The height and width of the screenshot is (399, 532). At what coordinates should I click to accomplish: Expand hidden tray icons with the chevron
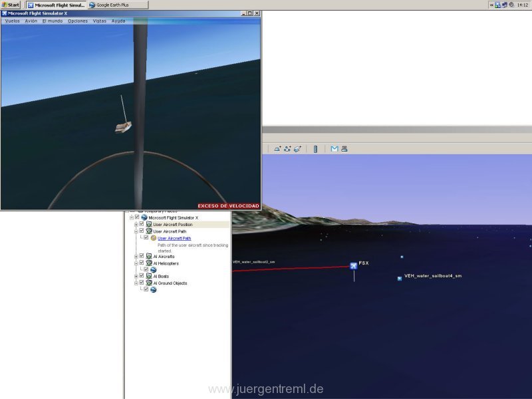[491, 5]
